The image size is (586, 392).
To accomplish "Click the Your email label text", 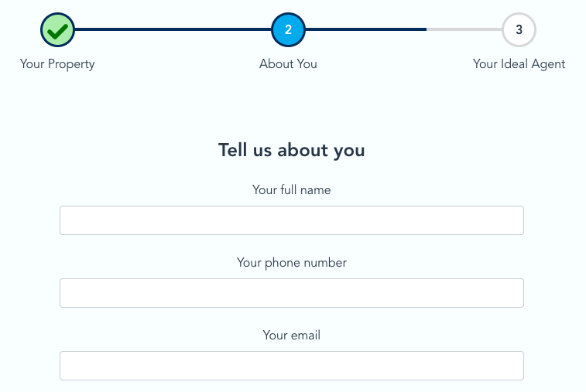I will click(292, 336).
